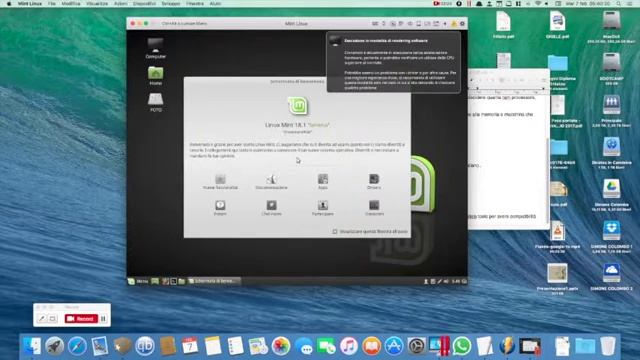Open Apps in Mint welcome screen
This screenshot has height=360, width=640.
tap(323, 182)
